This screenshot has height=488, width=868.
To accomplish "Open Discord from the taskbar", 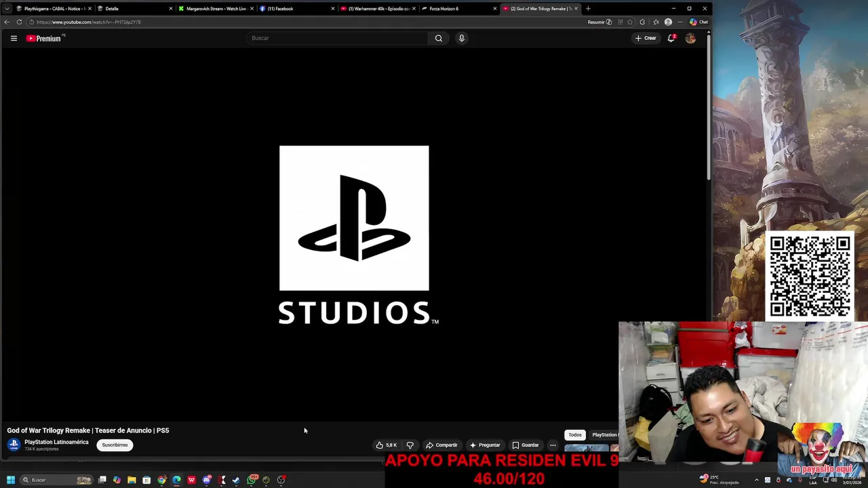I will tap(207, 480).
